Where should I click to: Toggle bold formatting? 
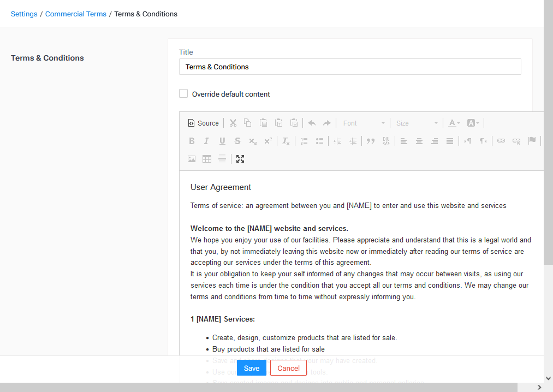[x=192, y=141]
